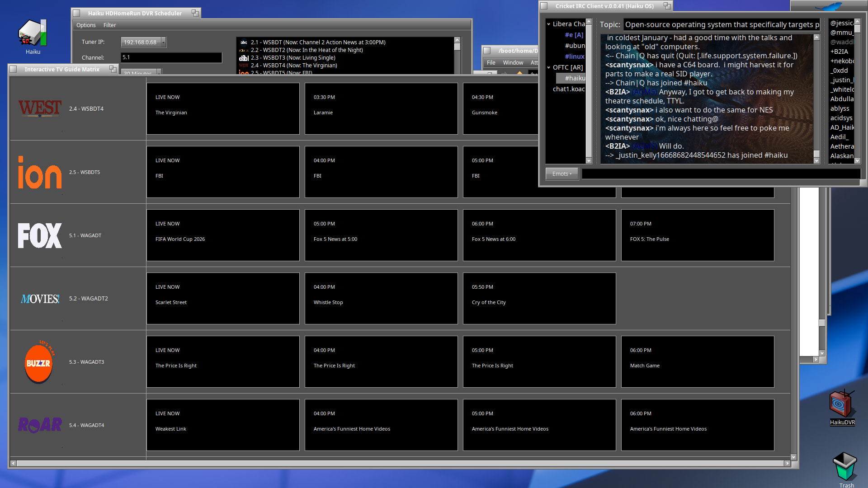Select Cry of the City at 05:50 PM

tap(539, 298)
